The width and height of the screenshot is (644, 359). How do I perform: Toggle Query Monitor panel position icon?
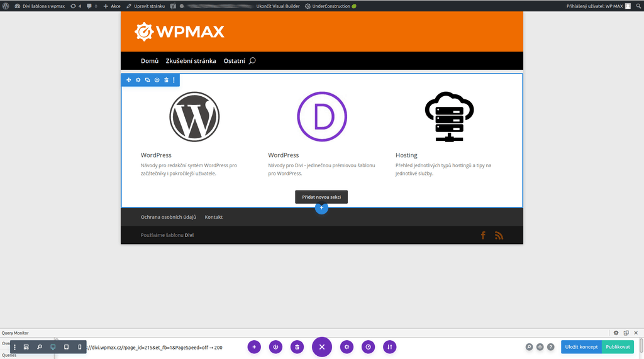coord(626,333)
